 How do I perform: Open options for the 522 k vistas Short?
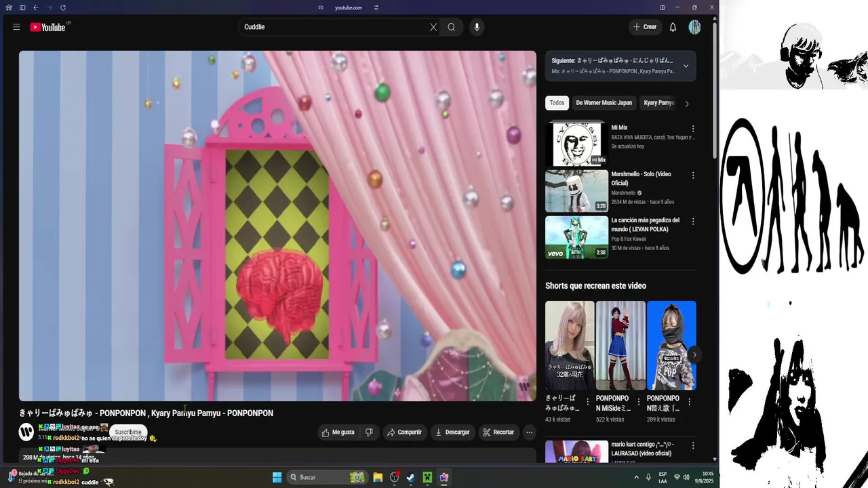click(638, 402)
